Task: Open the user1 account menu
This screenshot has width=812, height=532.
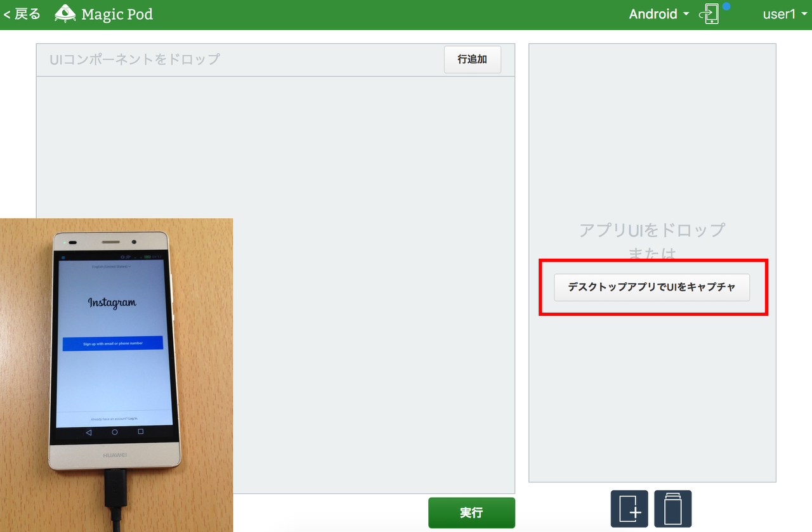Action: click(785, 13)
